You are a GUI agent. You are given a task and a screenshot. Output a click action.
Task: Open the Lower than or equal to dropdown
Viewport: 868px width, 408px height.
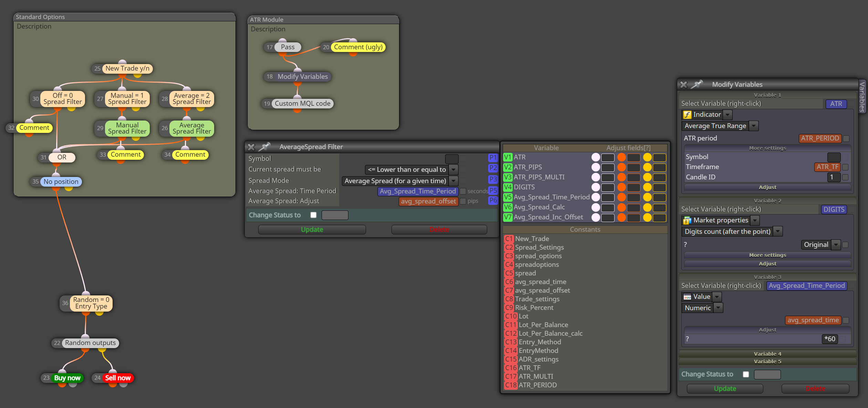pyautogui.click(x=454, y=169)
